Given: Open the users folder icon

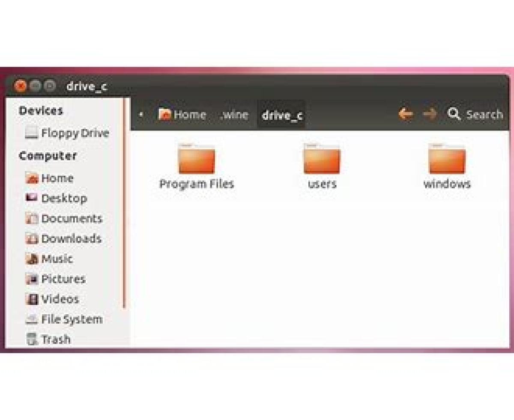Looking at the screenshot, I should pyautogui.click(x=322, y=159).
